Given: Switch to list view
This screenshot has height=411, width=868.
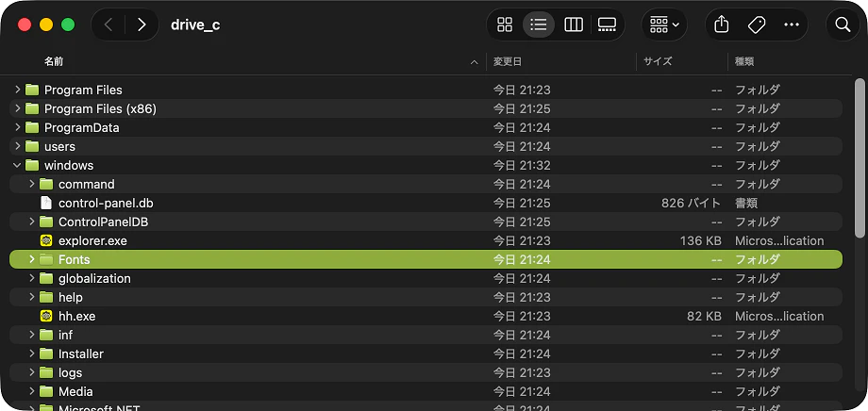Looking at the screenshot, I should (538, 25).
